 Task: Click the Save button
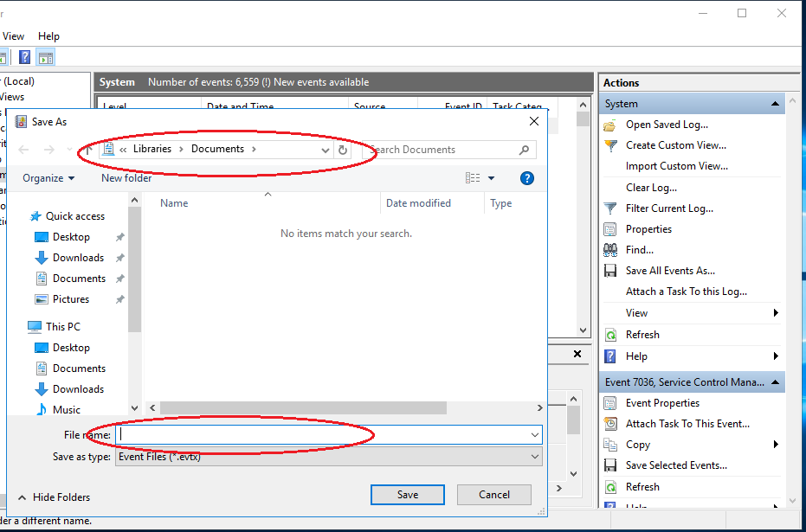[x=407, y=494]
